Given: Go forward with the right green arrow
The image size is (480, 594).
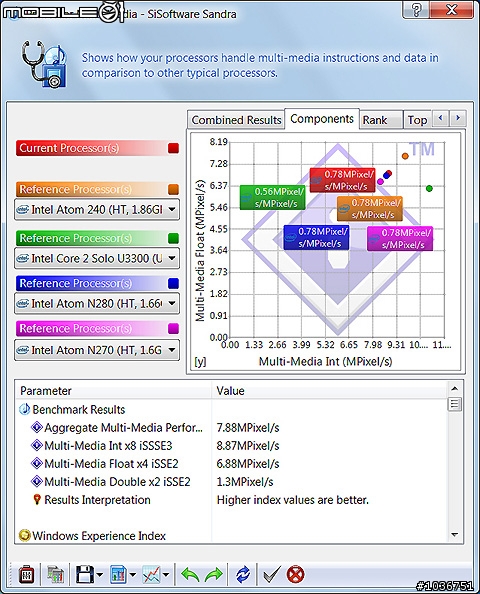Looking at the screenshot, I should point(214,575).
